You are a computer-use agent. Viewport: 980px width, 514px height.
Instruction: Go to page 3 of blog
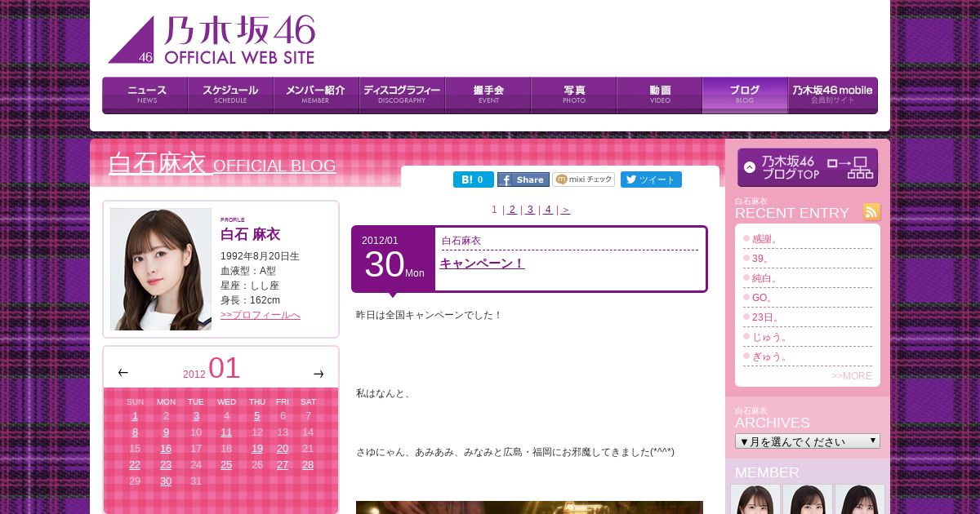click(530, 210)
